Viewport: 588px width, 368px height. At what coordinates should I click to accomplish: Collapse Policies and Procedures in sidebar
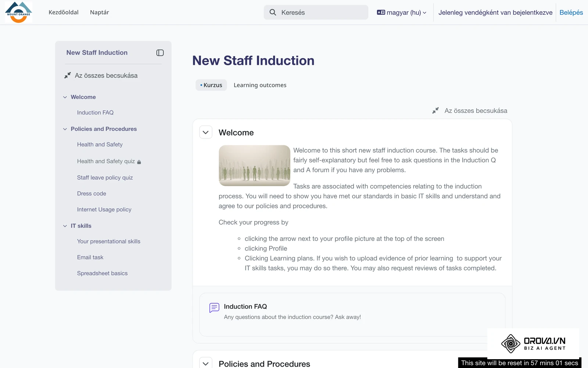point(65,129)
